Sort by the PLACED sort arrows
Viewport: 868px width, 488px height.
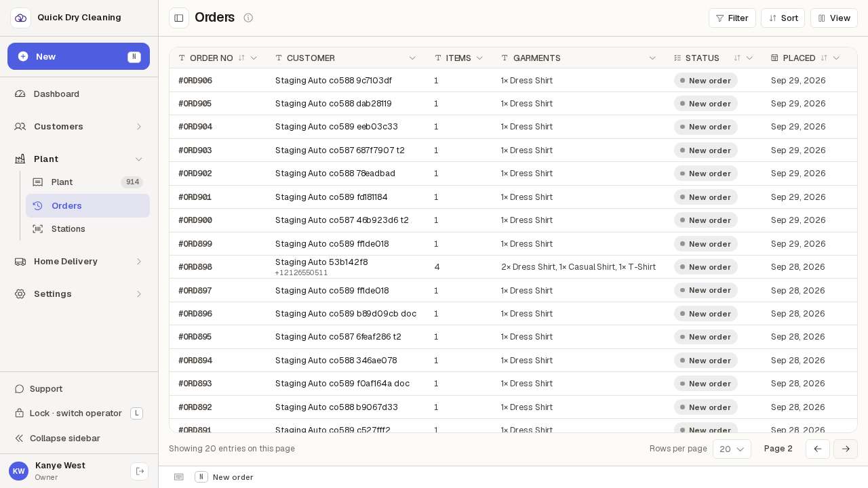pyautogui.click(x=824, y=58)
